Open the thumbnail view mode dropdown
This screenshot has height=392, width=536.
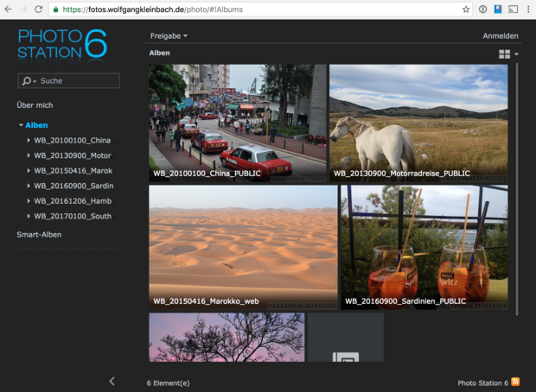508,54
